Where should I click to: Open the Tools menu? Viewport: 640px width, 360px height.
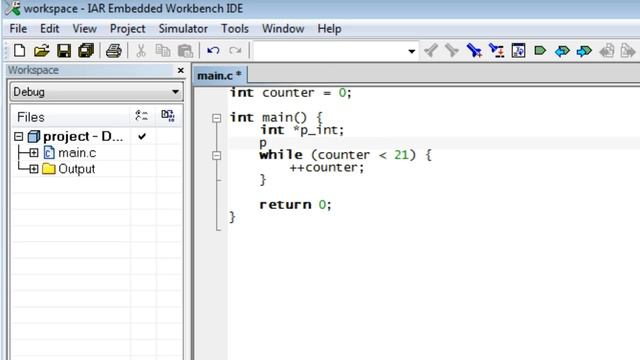click(235, 29)
